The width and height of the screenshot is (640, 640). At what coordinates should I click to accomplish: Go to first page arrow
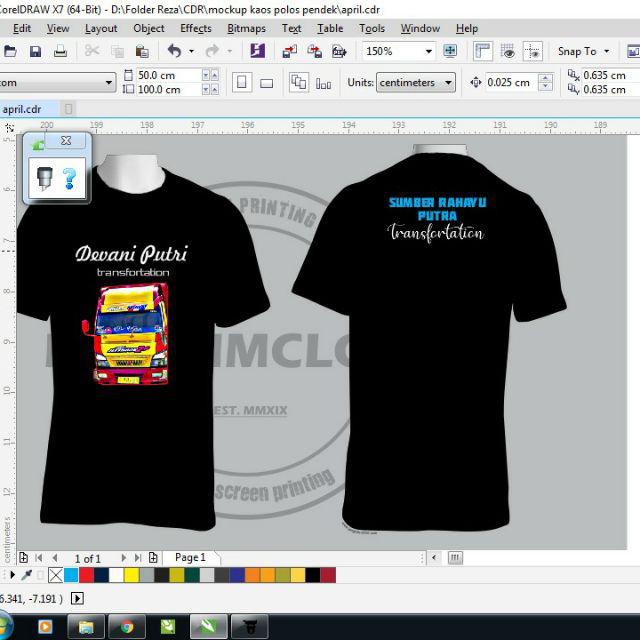point(39,558)
